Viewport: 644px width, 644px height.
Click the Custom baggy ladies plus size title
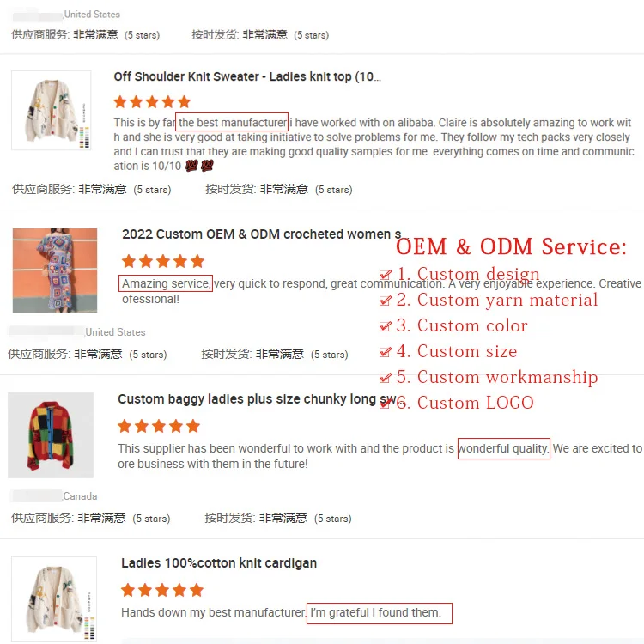(258, 399)
